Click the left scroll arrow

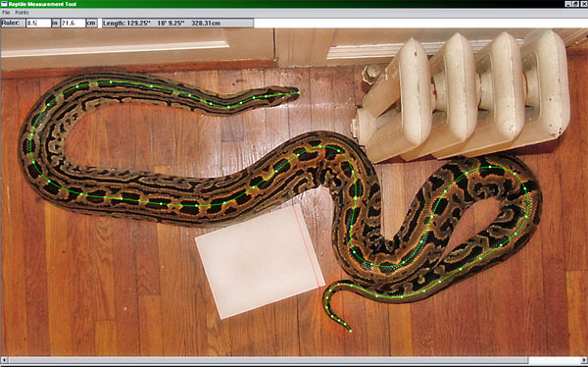point(4,360)
